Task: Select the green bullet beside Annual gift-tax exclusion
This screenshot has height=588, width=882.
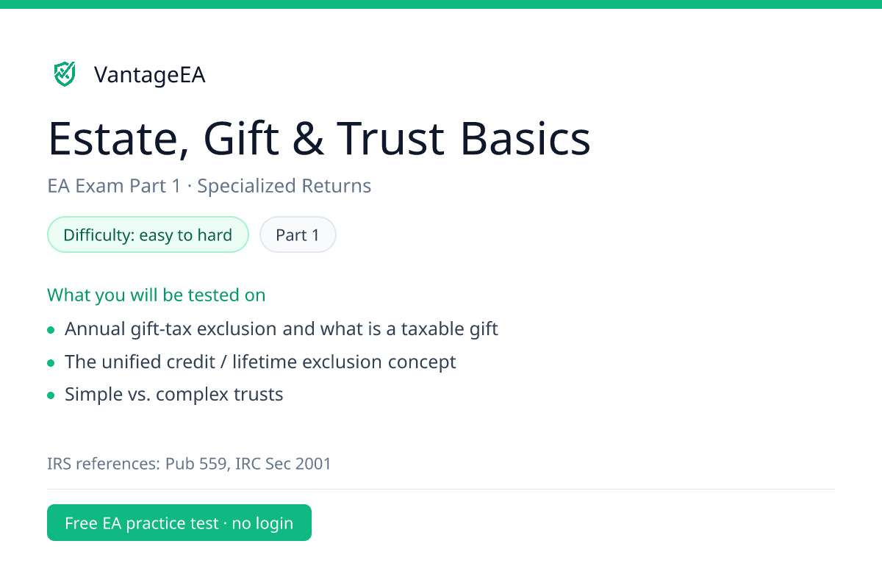Action: (51, 330)
